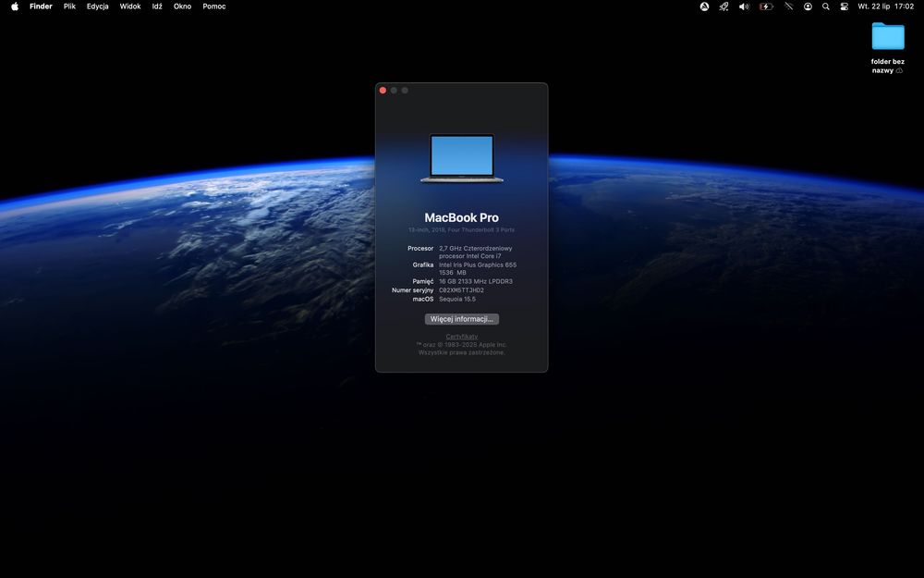Select the 'folder bez nazwy' desktop folder icon

pos(887,36)
